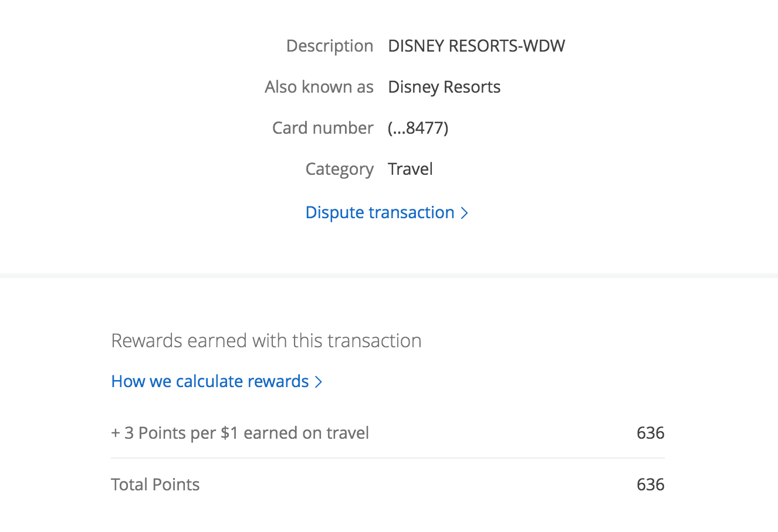The image size is (778, 532).
Task: Open the Dispute transaction link
Action: tap(380, 212)
